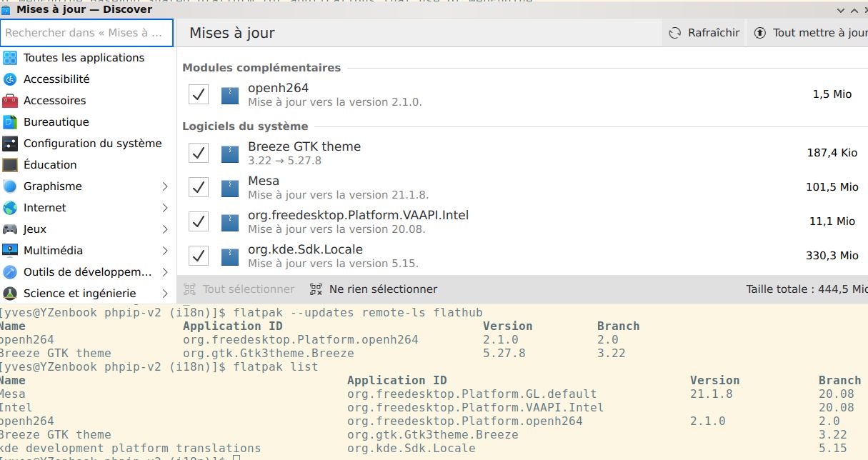The height and width of the screenshot is (460, 868).
Task: Expand the Jeux category arrow
Action: click(165, 229)
